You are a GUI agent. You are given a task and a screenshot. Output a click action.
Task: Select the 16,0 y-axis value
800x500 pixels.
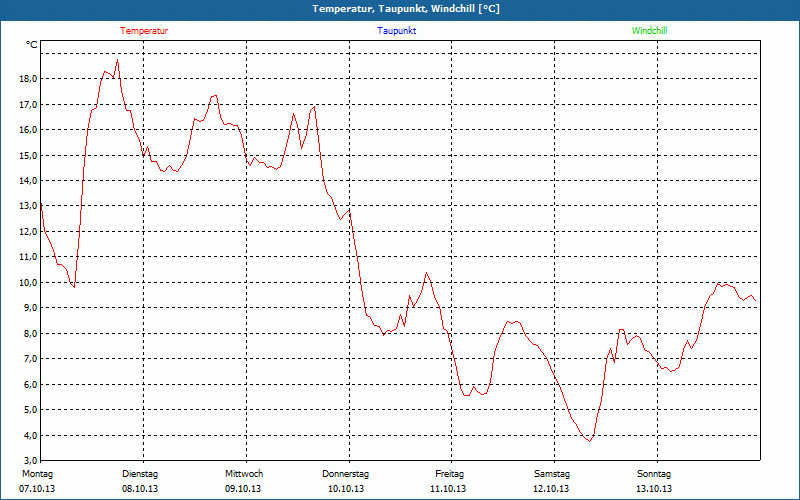coord(28,130)
